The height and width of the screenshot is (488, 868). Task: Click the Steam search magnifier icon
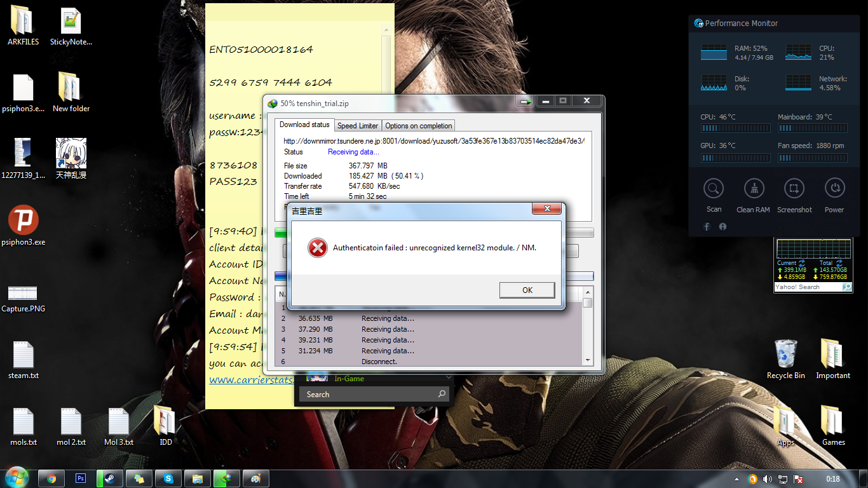442,394
